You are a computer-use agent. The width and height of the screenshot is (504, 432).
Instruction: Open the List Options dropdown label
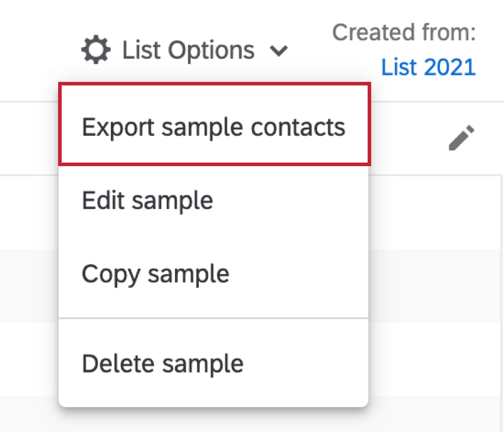click(189, 50)
